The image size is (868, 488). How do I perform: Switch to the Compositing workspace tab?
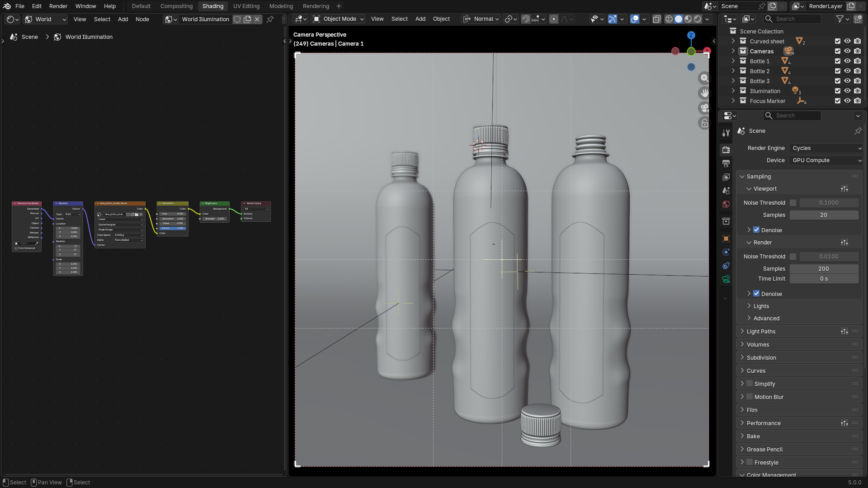pos(176,6)
